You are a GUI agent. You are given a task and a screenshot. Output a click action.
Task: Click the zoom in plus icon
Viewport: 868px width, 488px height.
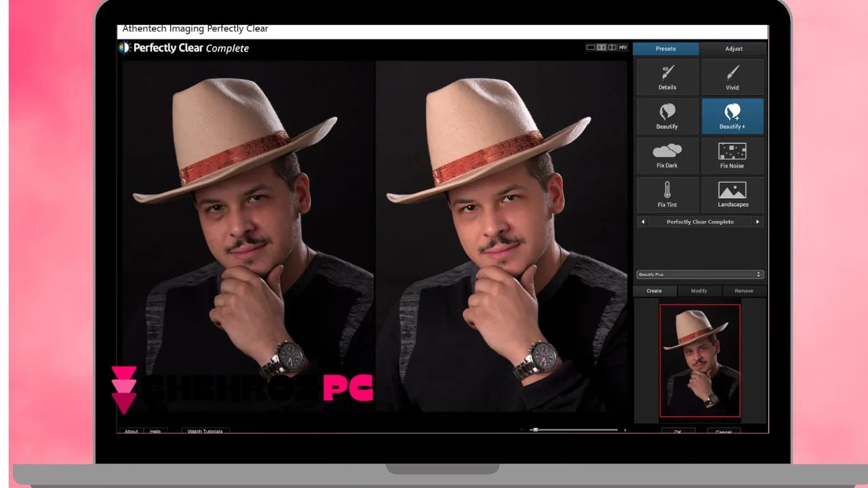click(625, 430)
